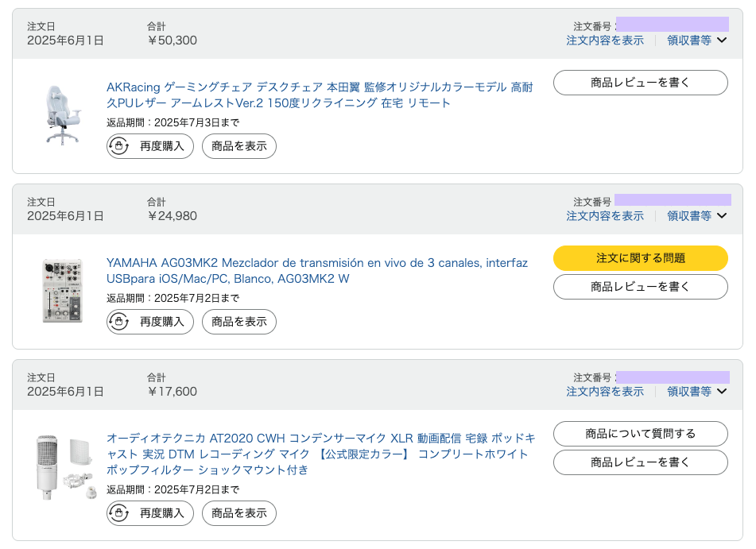Click the rebuy icon for YAMAHA mixer
This screenshot has height=549, width=756.
point(119,322)
